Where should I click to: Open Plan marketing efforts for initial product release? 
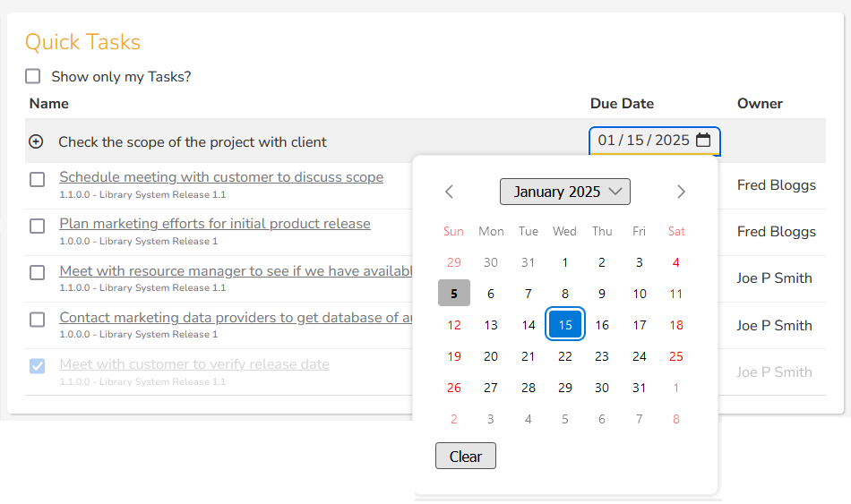pos(215,224)
